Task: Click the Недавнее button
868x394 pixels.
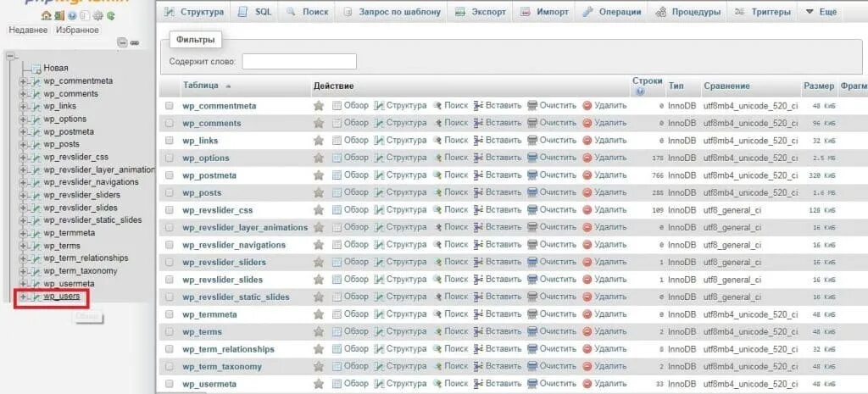Action: click(x=28, y=30)
